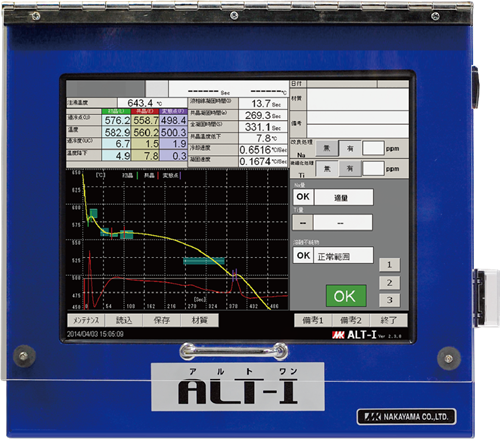This screenshot has height=439, width=500.
Task: Focus the Na ppm input box
Action: tap(373, 148)
